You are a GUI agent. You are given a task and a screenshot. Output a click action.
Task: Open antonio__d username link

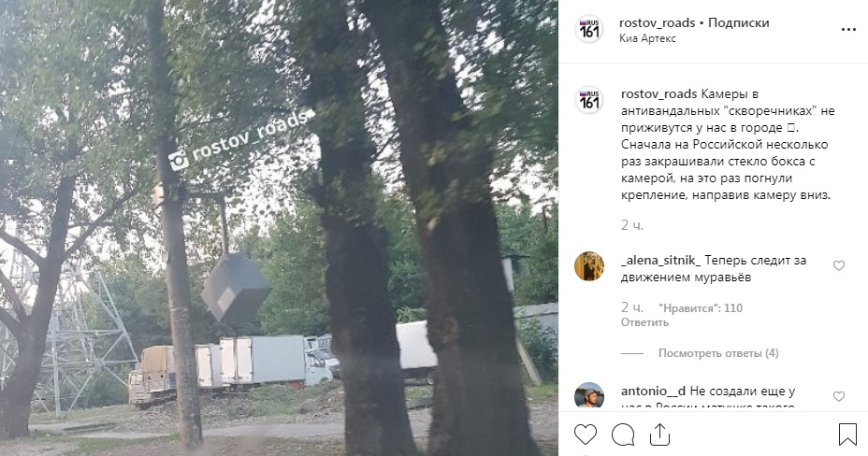pos(653,392)
